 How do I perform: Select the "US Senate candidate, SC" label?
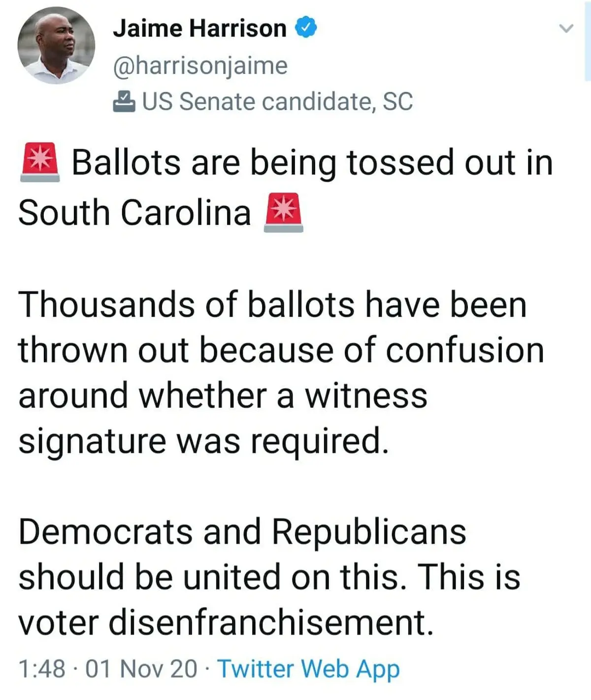277,101
